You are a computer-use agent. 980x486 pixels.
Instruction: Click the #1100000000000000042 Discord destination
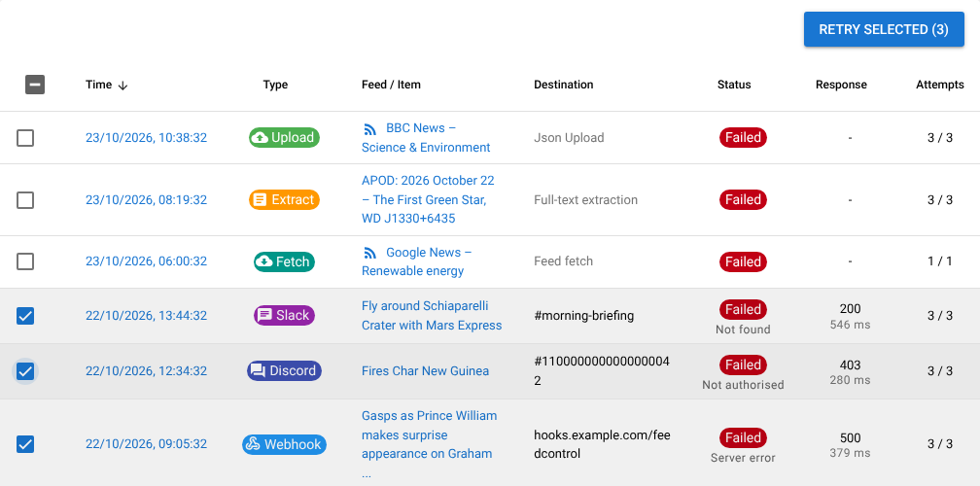pyautogui.click(x=602, y=371)
